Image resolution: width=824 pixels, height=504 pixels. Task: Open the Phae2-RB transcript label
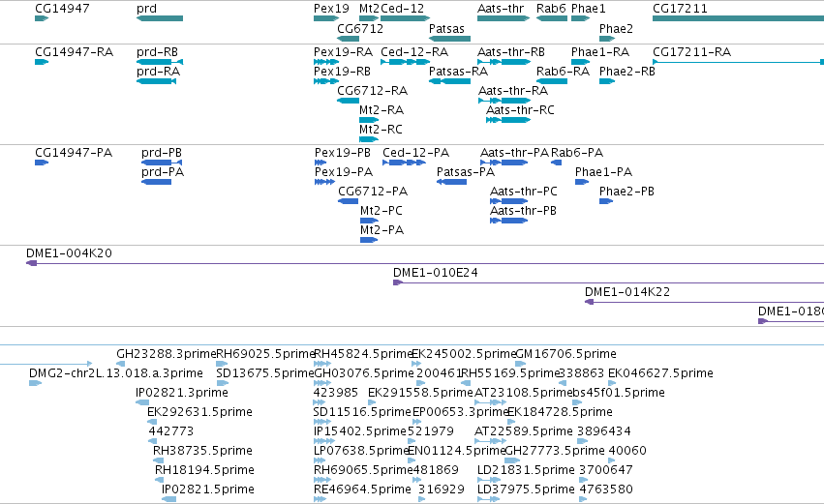pyautogui.click(x=627, y=72)
